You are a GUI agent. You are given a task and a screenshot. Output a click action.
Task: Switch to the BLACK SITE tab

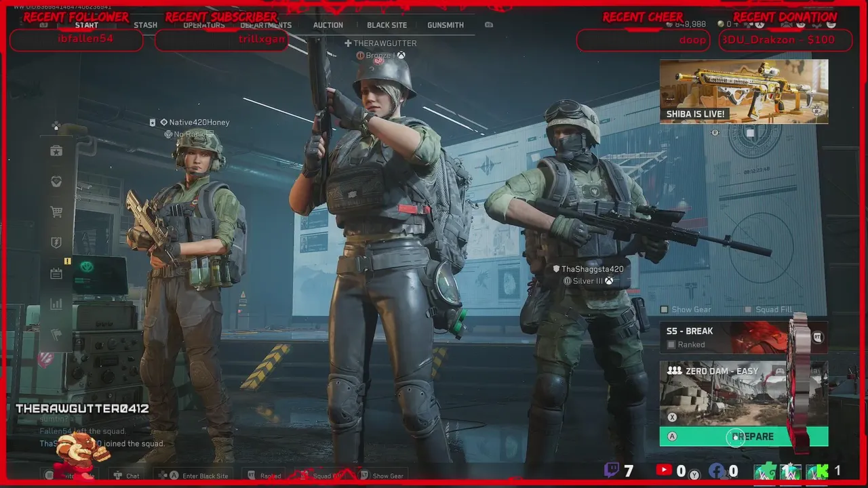(387, 25)
